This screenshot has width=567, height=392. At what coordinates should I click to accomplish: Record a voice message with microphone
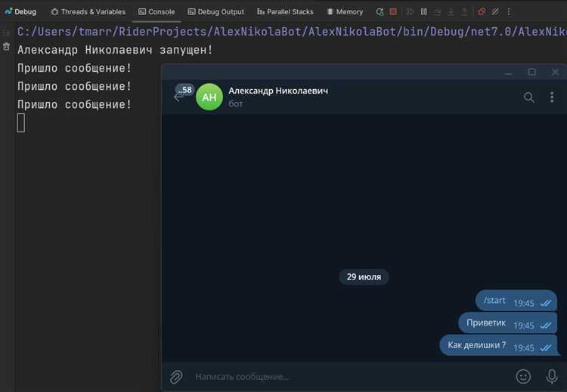(x=552, y=376)
